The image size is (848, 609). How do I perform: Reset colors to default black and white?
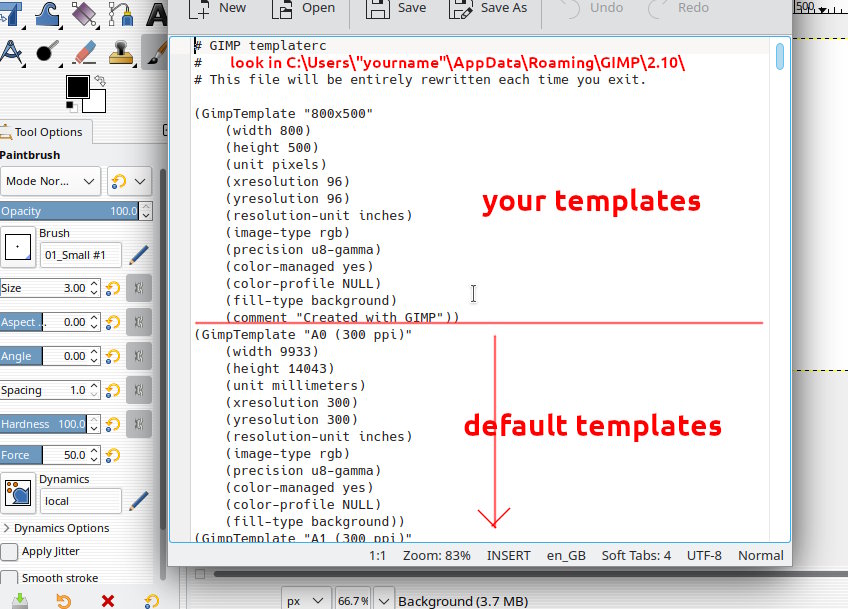(x=69, y=105)
